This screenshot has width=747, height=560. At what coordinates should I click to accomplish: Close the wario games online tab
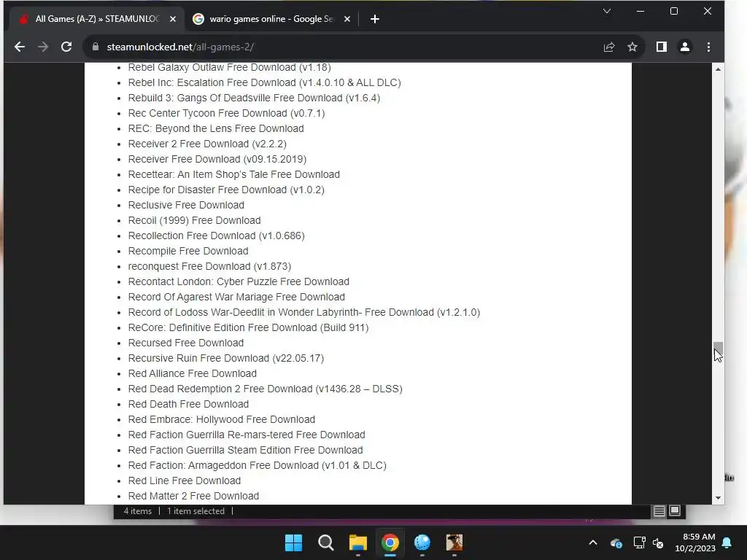tap(347, 19)
